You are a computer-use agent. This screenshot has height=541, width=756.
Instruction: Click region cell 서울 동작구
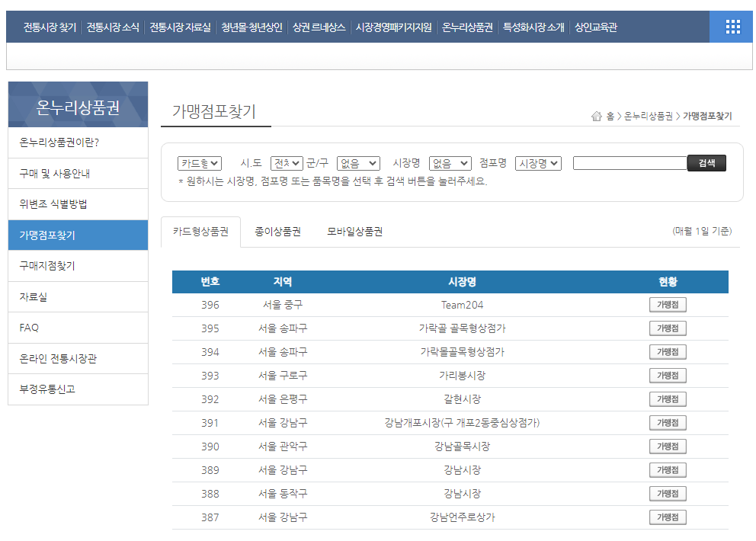283,494
